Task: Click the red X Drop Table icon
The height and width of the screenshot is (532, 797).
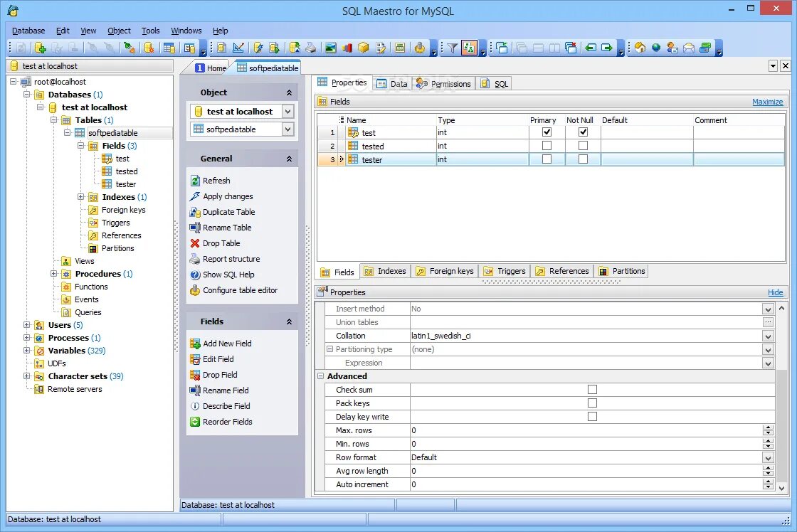Action: coord(195,243)
